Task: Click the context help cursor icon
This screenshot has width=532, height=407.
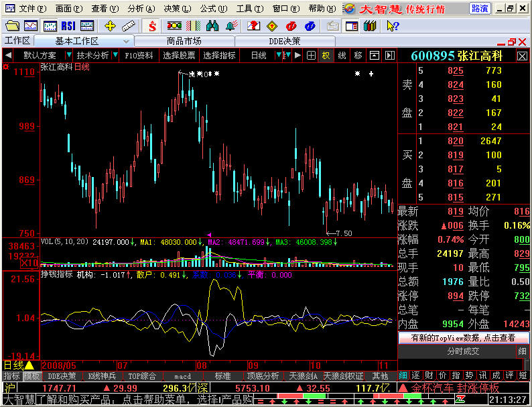Action: [x=393, y=25]
